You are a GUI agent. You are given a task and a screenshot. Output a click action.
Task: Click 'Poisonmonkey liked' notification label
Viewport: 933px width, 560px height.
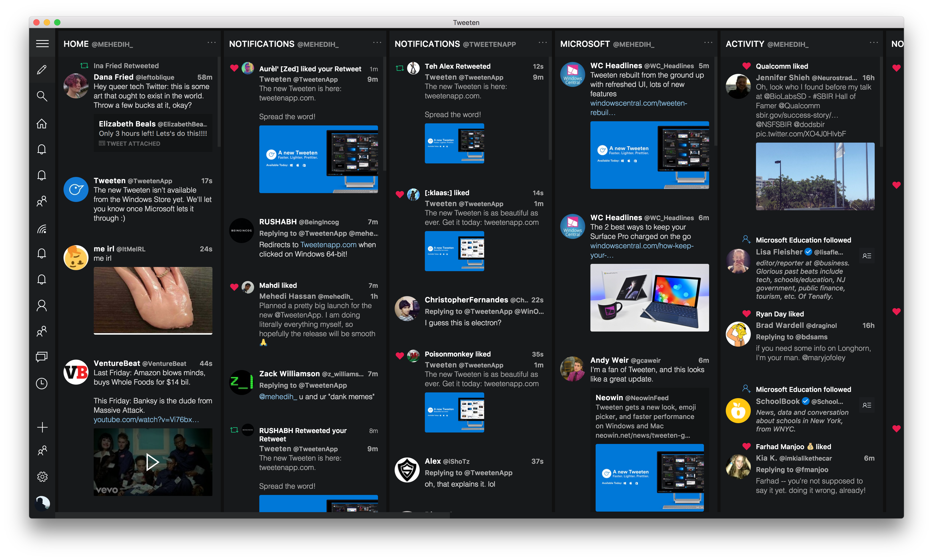pos(457,354)
